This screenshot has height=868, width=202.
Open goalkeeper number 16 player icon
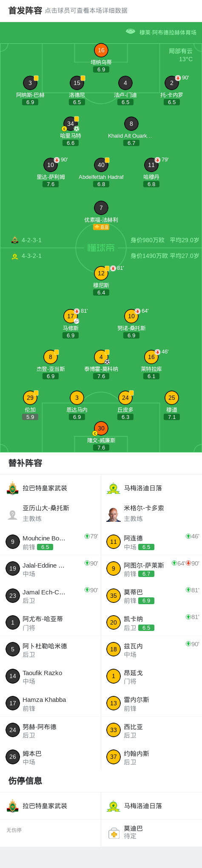[101, 50]
